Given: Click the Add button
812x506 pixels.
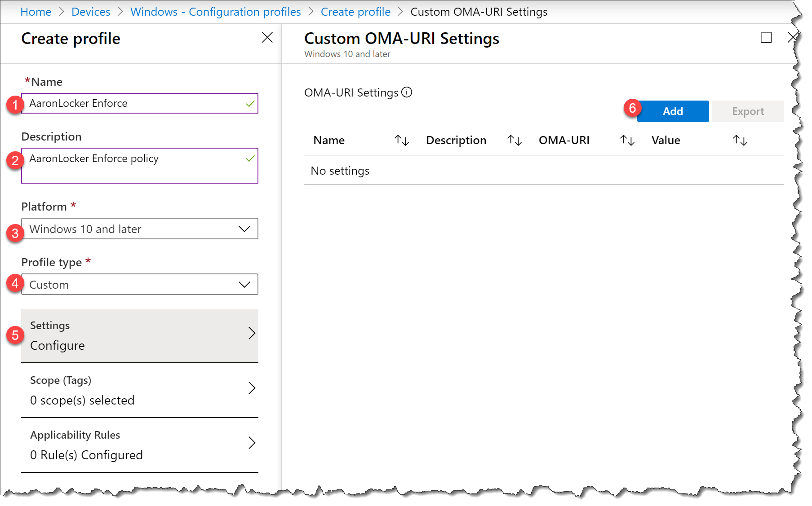Looking at the screenshot, I should 672,111.
